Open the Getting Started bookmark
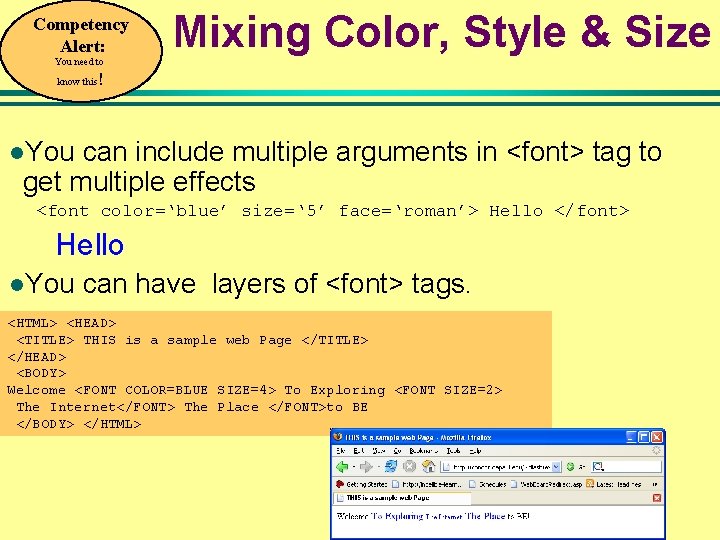 tap(361, 484)
